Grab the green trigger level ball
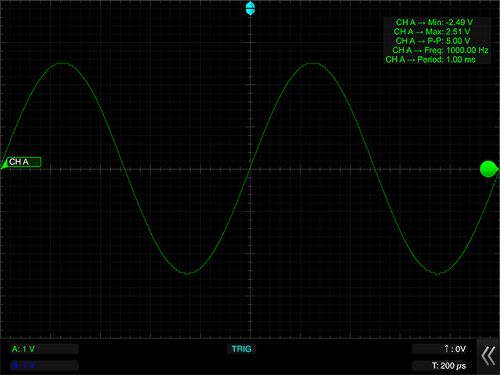 (488, 169)
